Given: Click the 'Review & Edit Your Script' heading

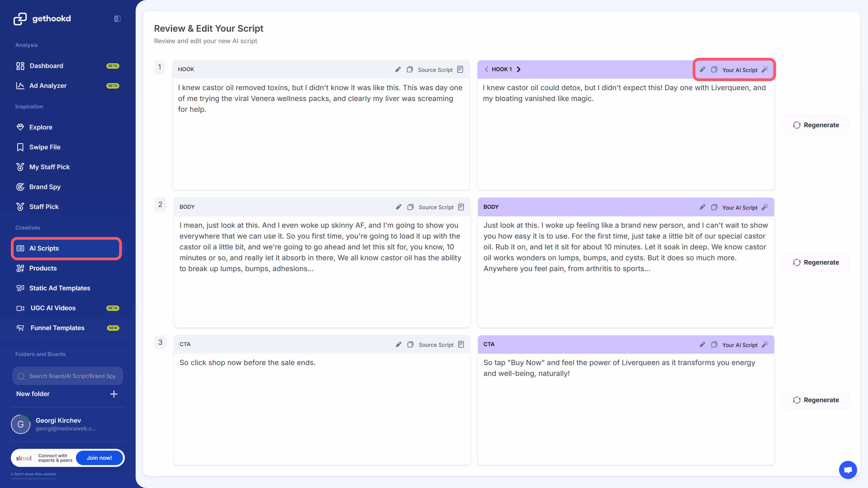Looking at the screenshot, I should [x=209, y=28].
